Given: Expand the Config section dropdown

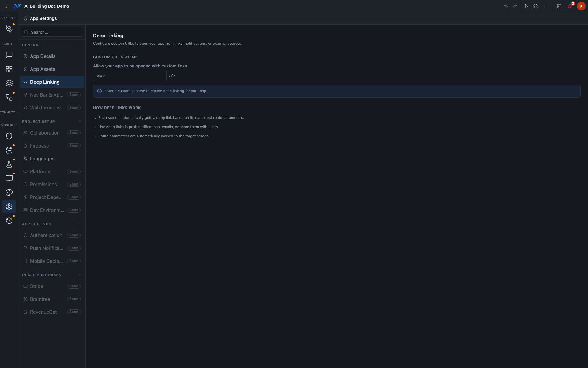Looking at the screenshot, I should [9, 125].
